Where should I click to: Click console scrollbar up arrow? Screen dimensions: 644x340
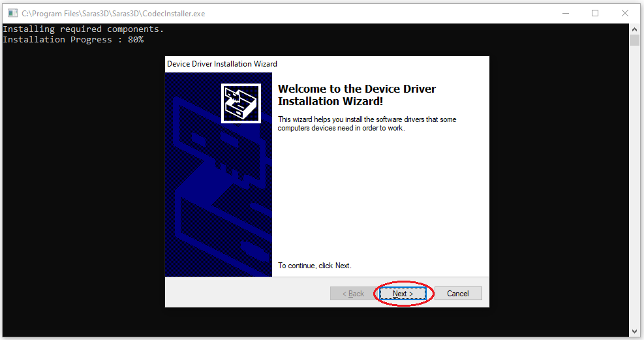[x=635, y=29]
